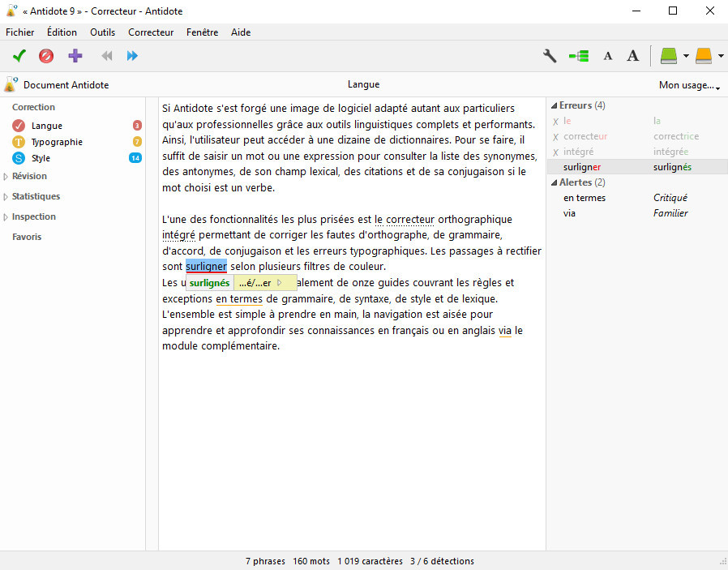The image size is (728, 570).
Task: Collapse the Erreurs (4) list
Action: point(554,106)
